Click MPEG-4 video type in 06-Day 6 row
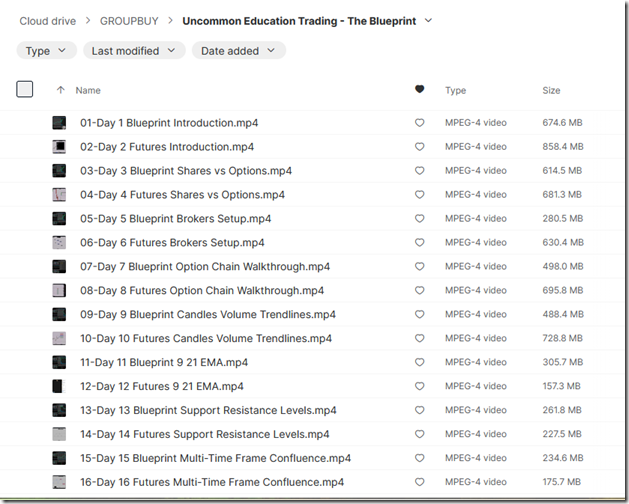629x504 pixels. pos(476,242)
